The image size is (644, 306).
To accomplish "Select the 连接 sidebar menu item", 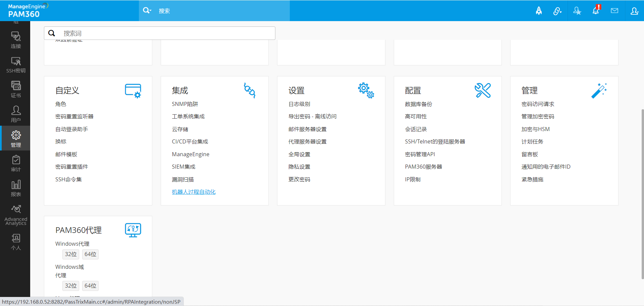I will click(16, 40).
